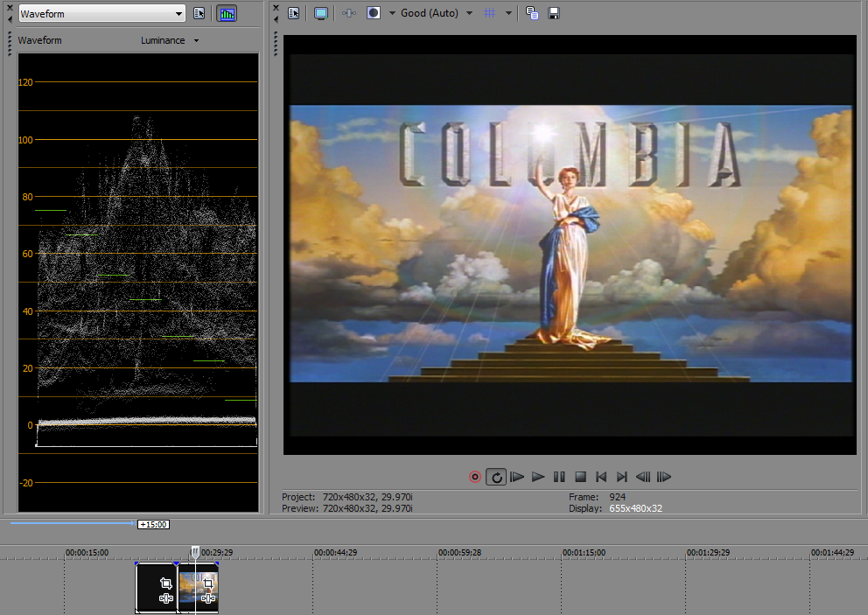Close the Video Preview panel
The width and height of the screenshot is (868, 615).
pyautogui.click(x=276, y=7)
